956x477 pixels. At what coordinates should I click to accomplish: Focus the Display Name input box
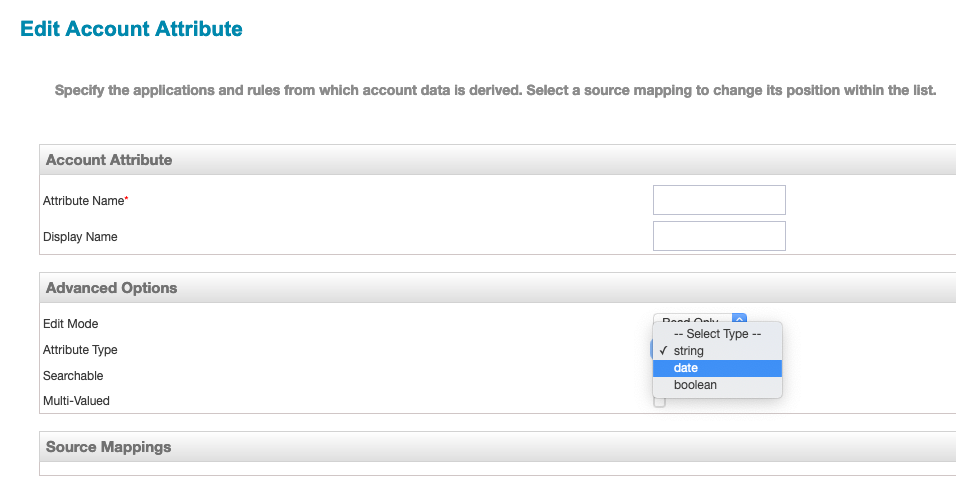[x=718, y=236]
